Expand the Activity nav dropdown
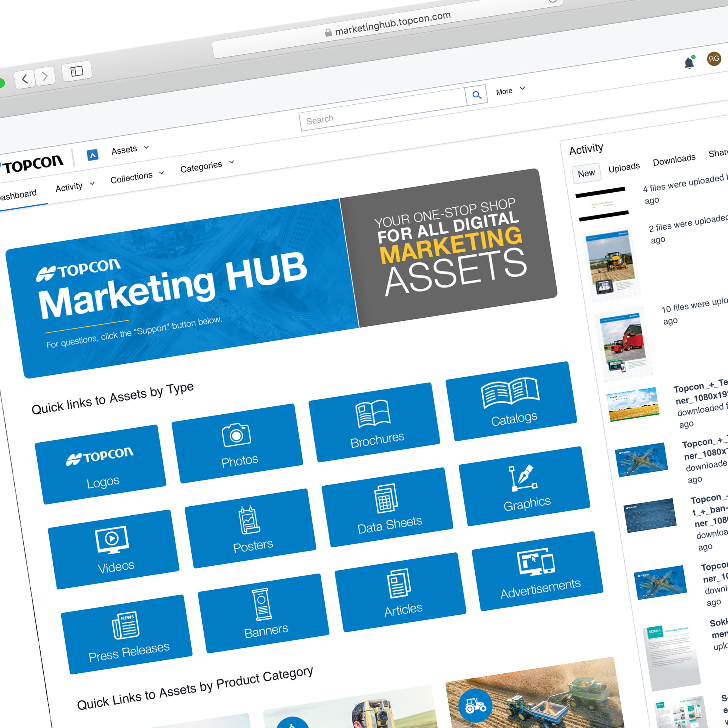This screenshot has width=728, height=728. (75, 186)
